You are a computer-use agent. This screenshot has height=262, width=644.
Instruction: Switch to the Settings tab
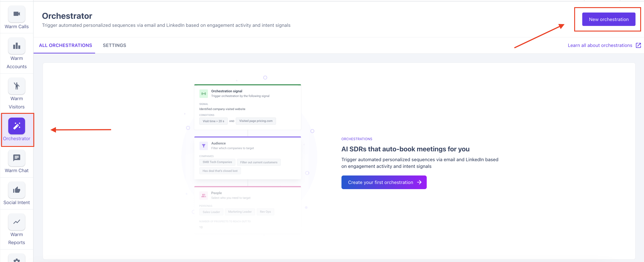click(x=114, y=45)
